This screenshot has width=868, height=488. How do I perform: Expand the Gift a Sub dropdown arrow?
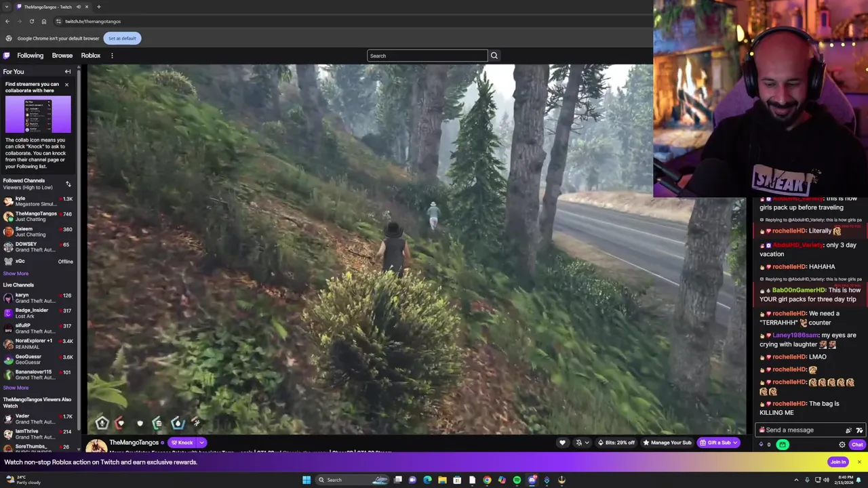(736, 443)
